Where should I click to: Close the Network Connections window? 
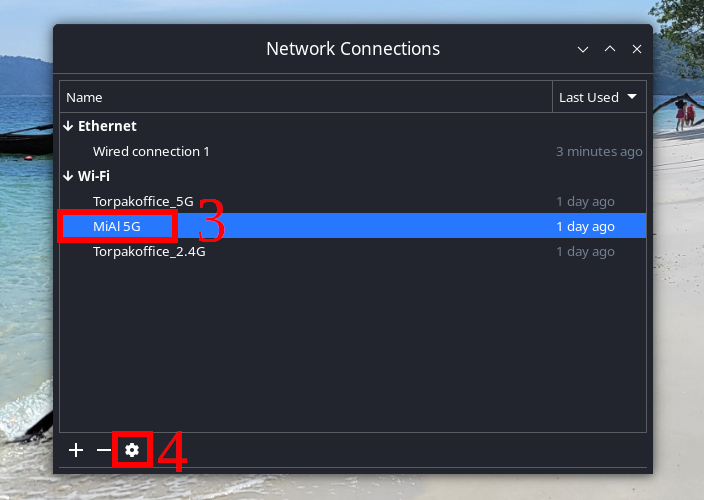click(637, 49)
